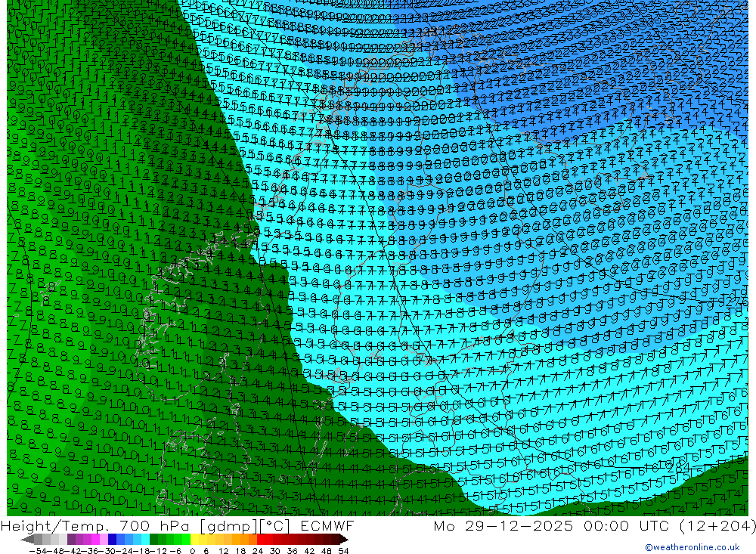Click the dark blue swatch above -30

pos(112,540)
